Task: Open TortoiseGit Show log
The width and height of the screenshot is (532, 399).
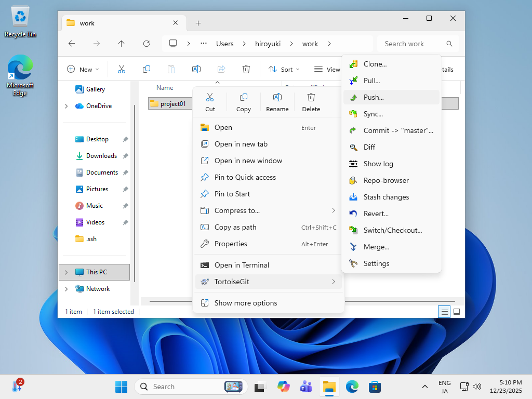Action: (x=378, y=164)
